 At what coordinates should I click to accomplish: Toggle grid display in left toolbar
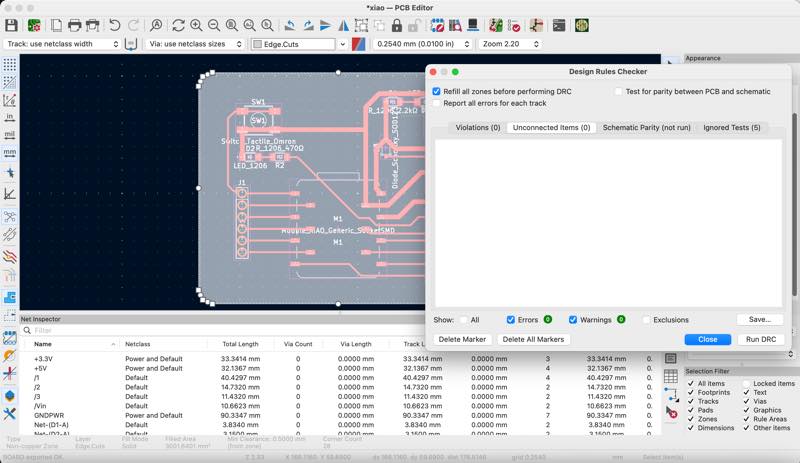pyautogui.click(x=9, y=64)
